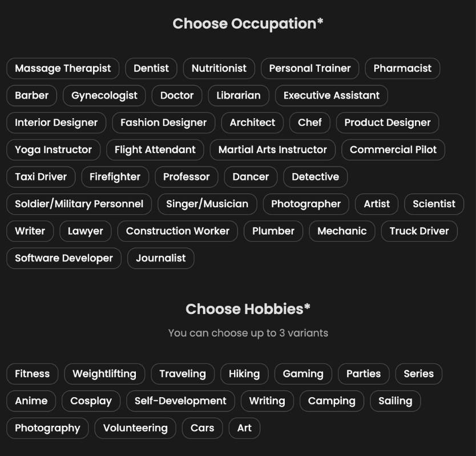Choose Soldier/Military Personnel option
Screen dimensions: 476x456
point(78,204)
